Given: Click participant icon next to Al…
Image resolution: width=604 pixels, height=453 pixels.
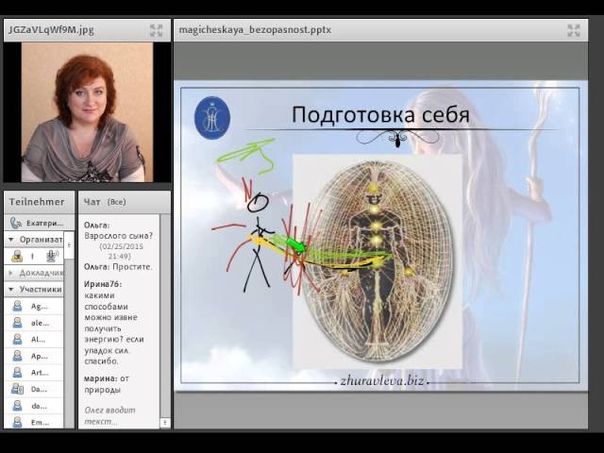Looking at the screenshot, I should [17, 339].
